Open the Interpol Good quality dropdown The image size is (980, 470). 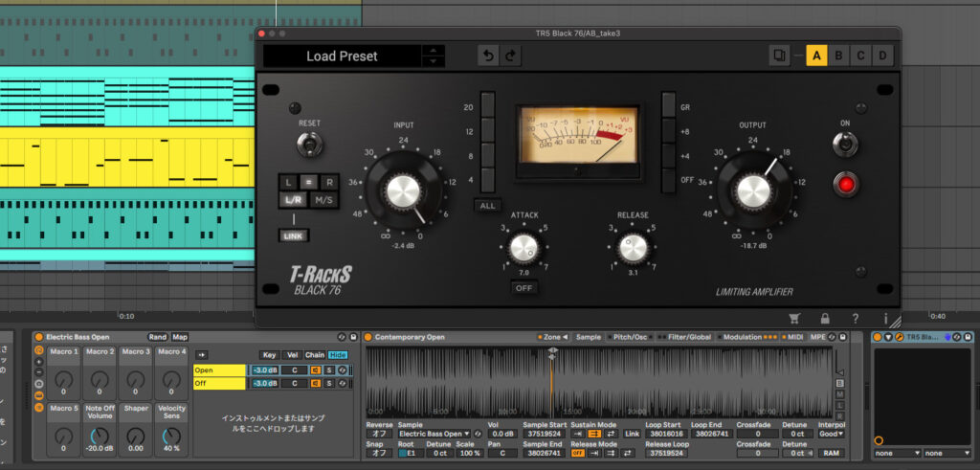(831, 434)
